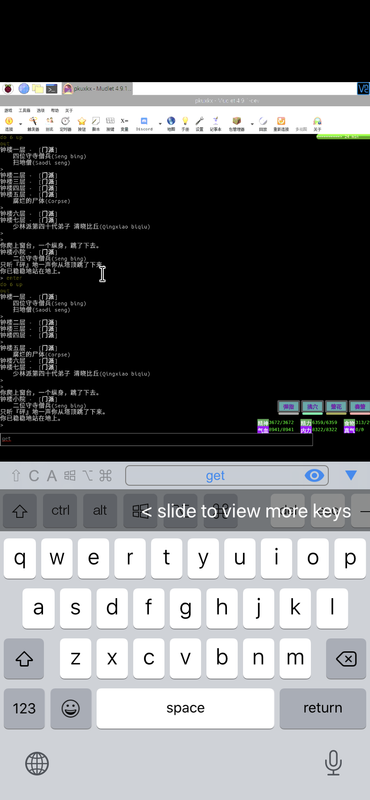Click the Discord toolbar icon
The width and height of the screenshot is (370, 800).
click(144, 124)
